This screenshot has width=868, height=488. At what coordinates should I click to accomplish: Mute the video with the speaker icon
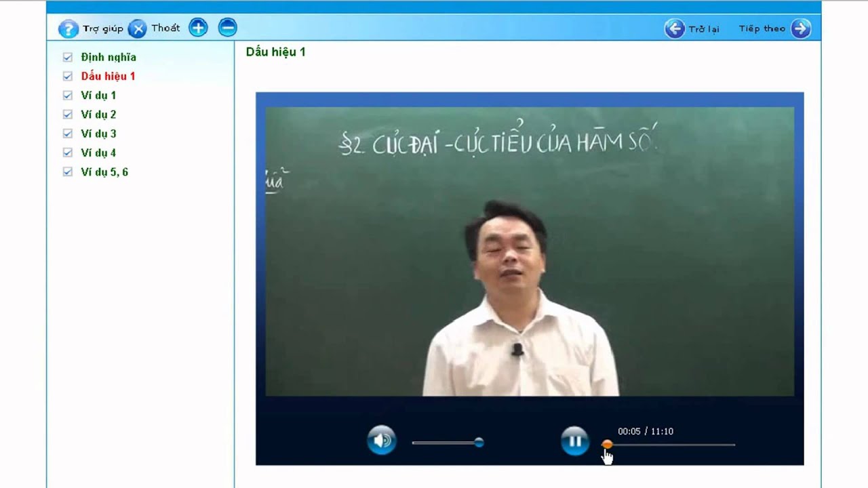382,441
